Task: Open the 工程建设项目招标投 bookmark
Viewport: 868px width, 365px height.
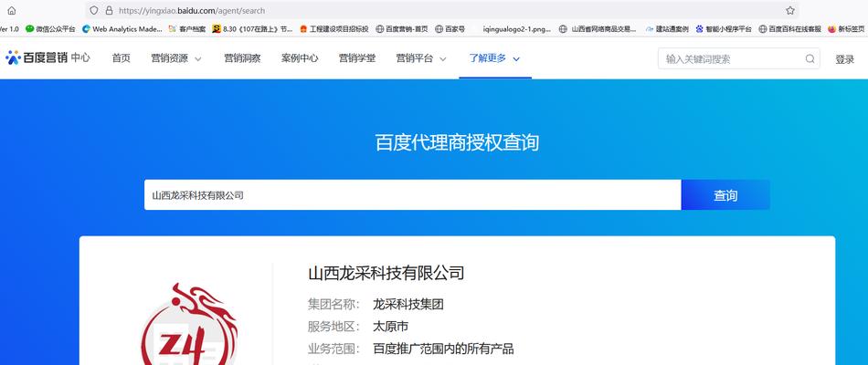Action: 333,29
